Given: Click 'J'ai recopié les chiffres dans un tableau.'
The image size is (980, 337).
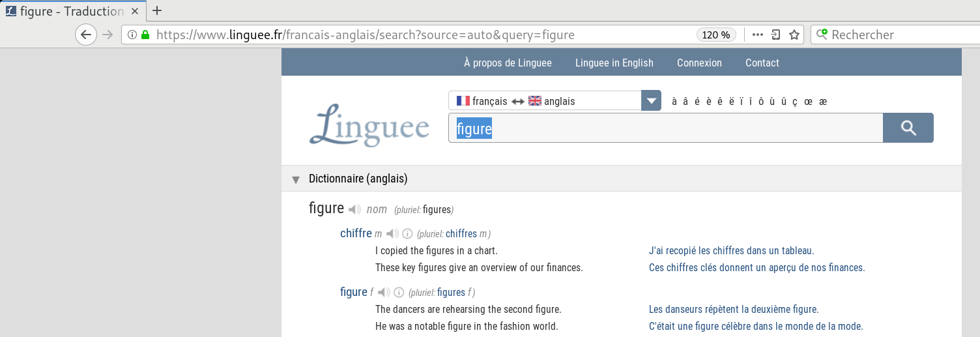Looking at the screenshot, I should tap(732, 250).
